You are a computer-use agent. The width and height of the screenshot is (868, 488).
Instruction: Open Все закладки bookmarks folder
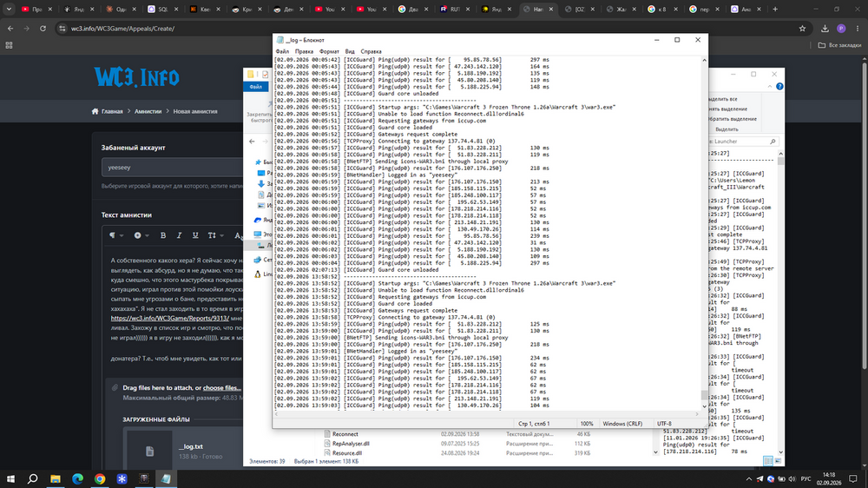(x=839, y=45)
